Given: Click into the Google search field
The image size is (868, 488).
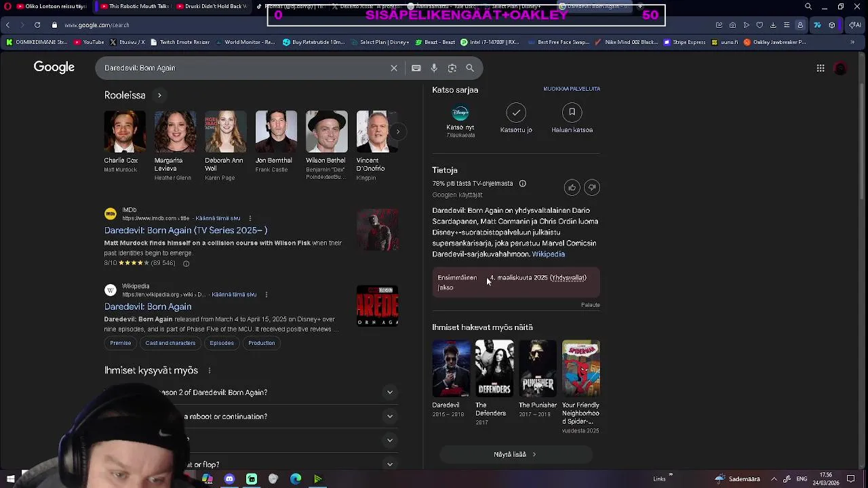Looking at the screenshot, I should (x=244, y=68).
